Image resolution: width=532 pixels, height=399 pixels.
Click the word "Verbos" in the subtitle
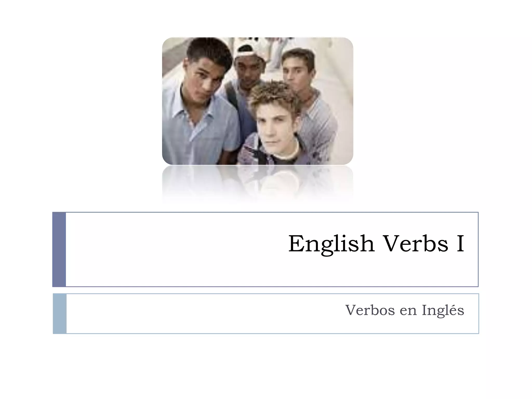pos(370,310)
